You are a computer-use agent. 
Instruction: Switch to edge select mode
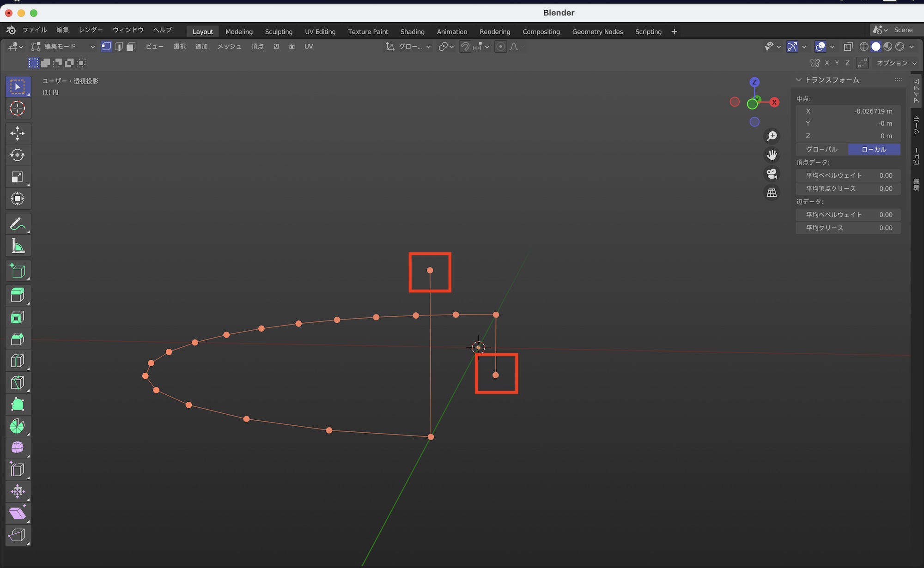pos(119,47)
